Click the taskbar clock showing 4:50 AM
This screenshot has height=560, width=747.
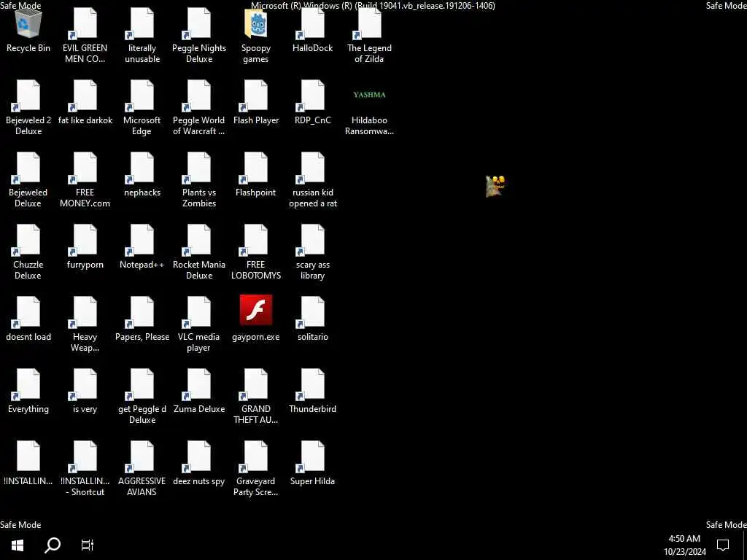click(x=684, y=545)
